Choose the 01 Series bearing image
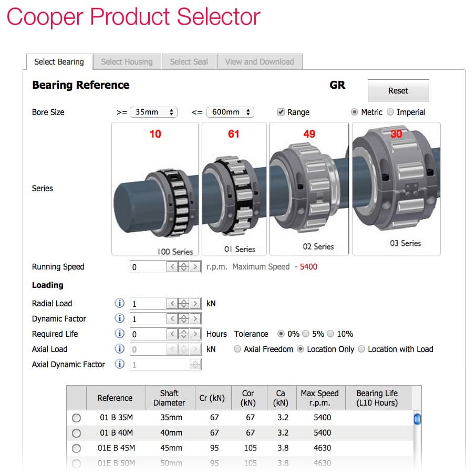The height and width of the screenshot is (476, 476). coord(234,189)
